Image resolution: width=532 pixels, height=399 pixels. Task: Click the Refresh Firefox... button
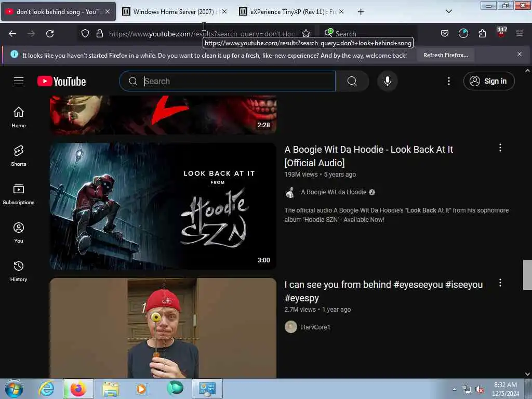(x=445, y=55)
